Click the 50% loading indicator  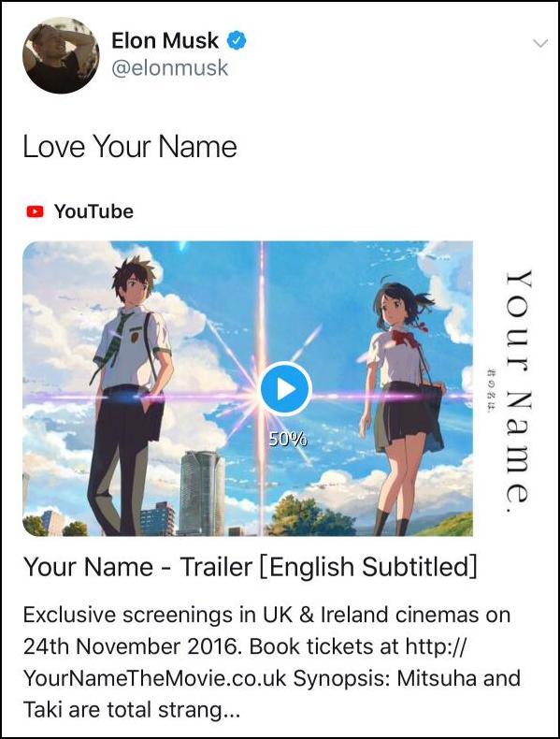(288, 440)
